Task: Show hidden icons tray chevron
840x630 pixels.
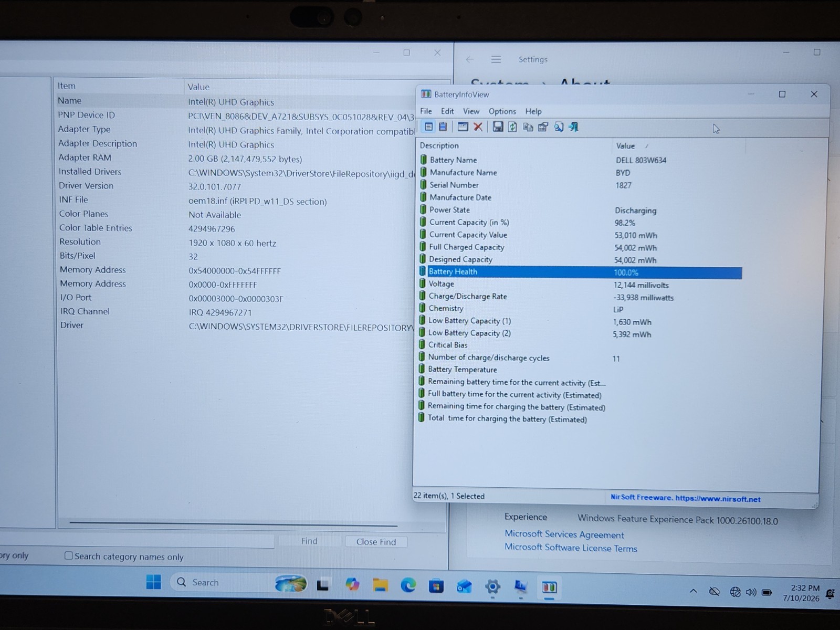Action: pos(694,591)
